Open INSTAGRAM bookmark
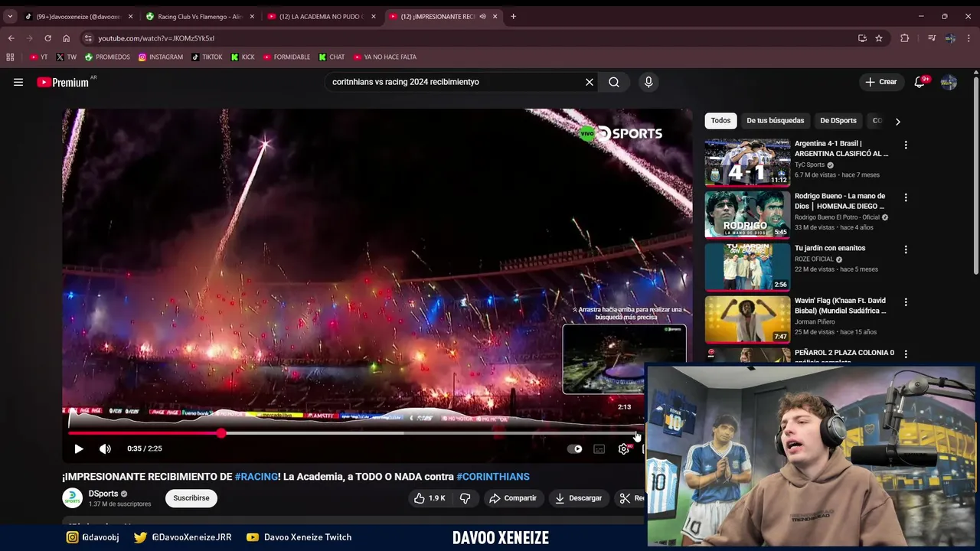This screenshot has height=551, width=980. tap(161, 57)
